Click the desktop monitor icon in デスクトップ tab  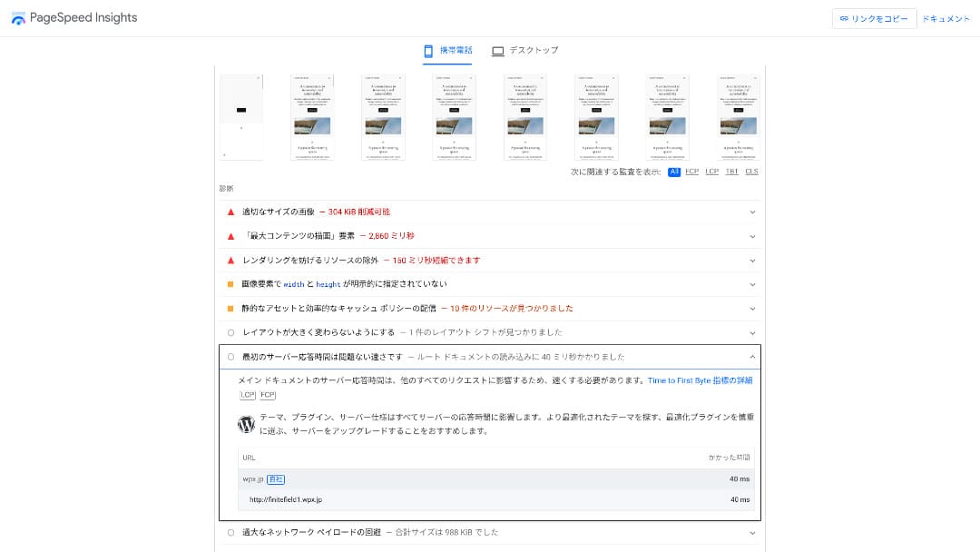click(x=497, y=51)
